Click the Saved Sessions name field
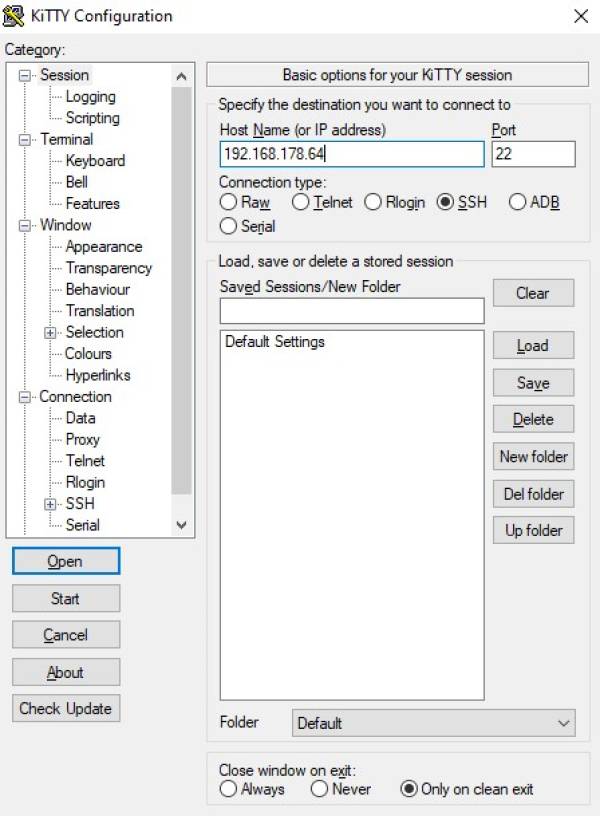Viewport: 600px width, 816px height. 352,311
